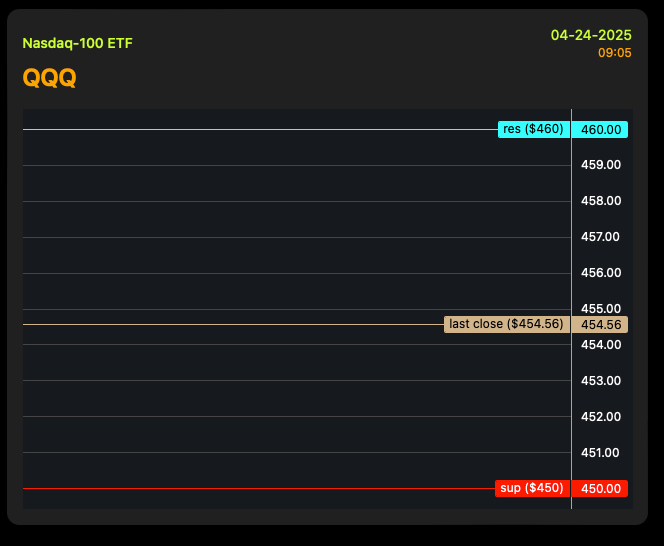Click the cyan 460.00 price tag
The width and height of the screenshot is (664, 546).
point(600,130)
